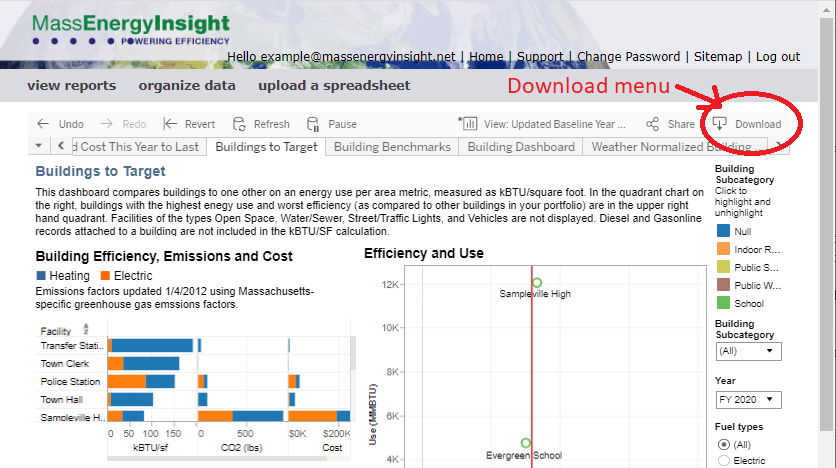The height and width of the screenshot is (468, 836).
Task: Click the Change Password link
Action: pos(629,57)
